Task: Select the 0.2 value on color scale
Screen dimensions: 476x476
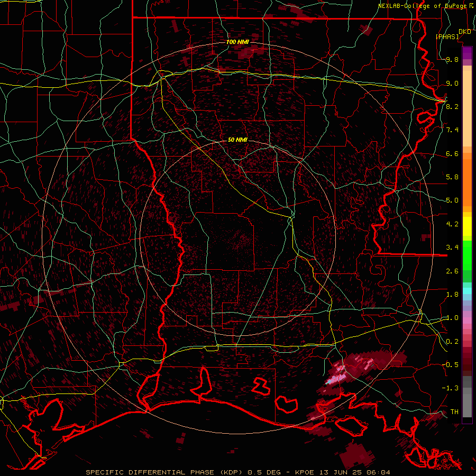Action: [x=452, y=342]
